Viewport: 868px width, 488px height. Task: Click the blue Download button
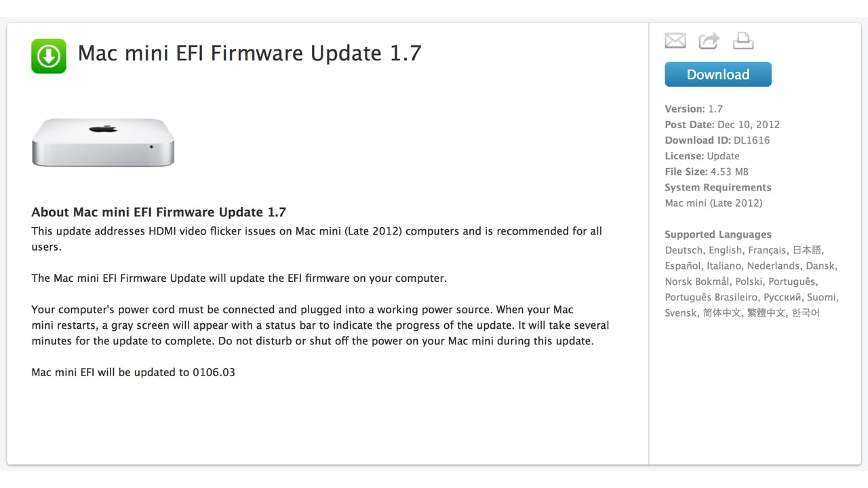pyautogui.click(x=718, y=75)
